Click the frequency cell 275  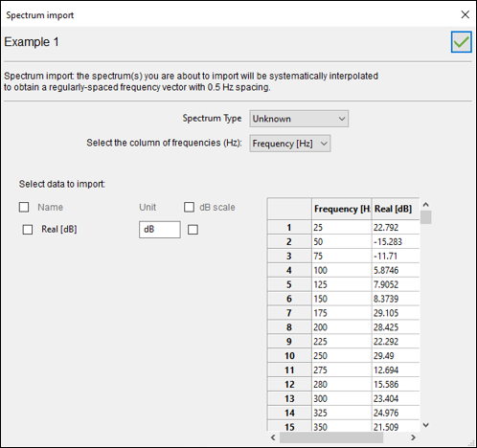tap(342, 370)
